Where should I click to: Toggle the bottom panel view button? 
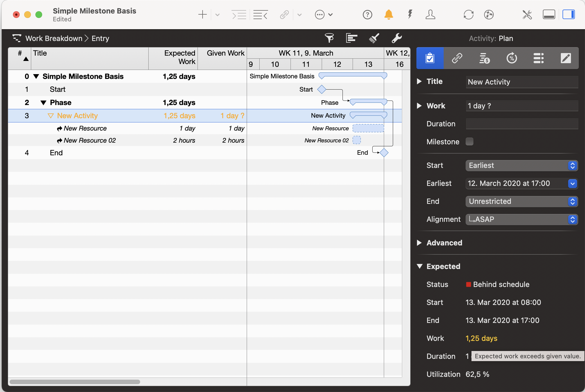click(548, 15)
